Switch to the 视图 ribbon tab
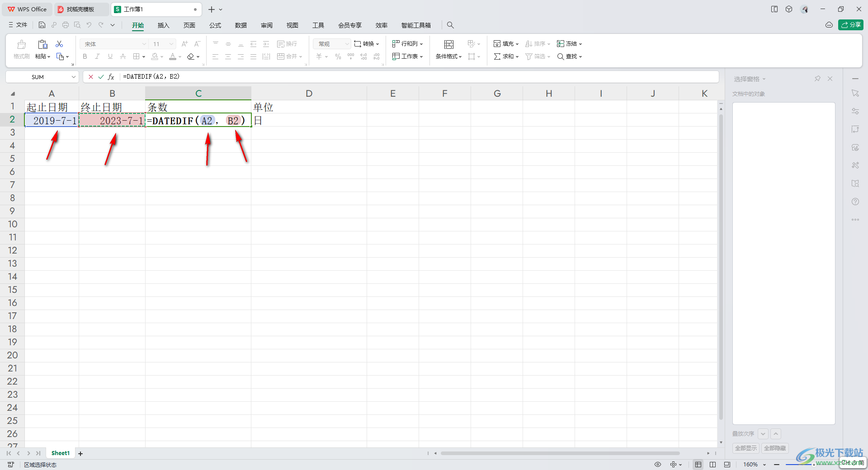The image size is (868, 470). coord(292,25)
